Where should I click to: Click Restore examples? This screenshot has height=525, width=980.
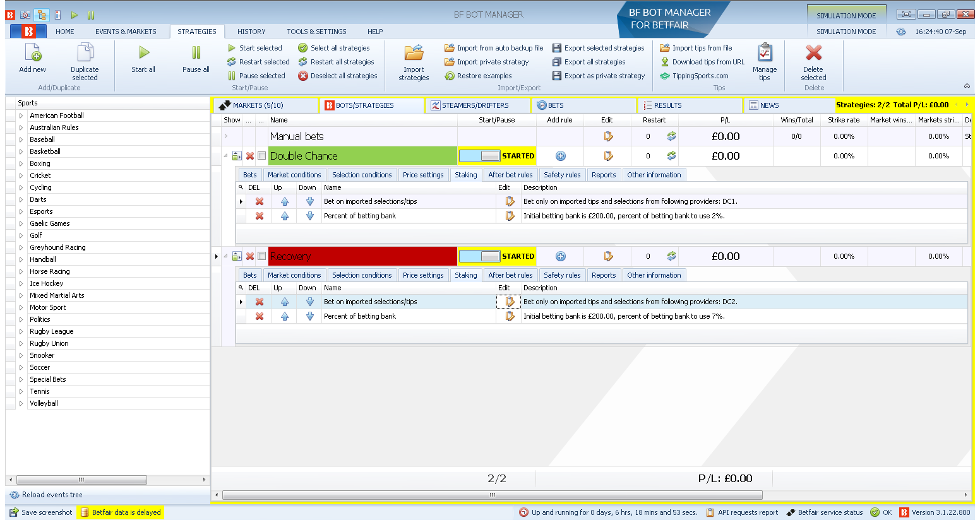click(x=478, y=76)
